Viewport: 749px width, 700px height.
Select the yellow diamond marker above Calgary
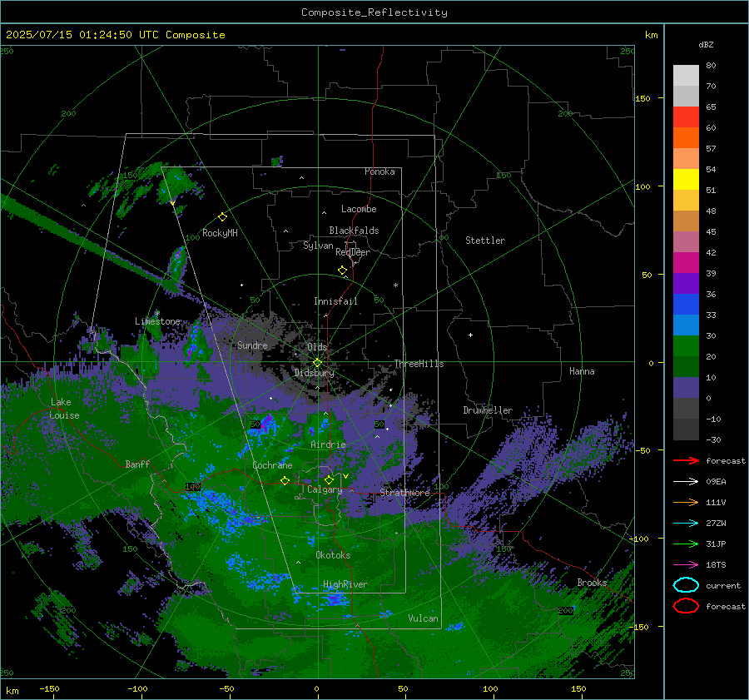pos(329,479)
